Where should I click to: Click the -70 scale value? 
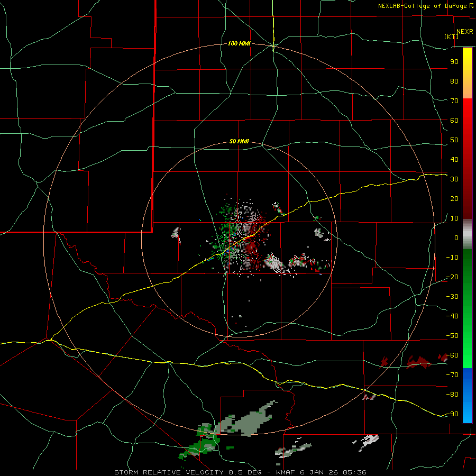pos(452,375)
